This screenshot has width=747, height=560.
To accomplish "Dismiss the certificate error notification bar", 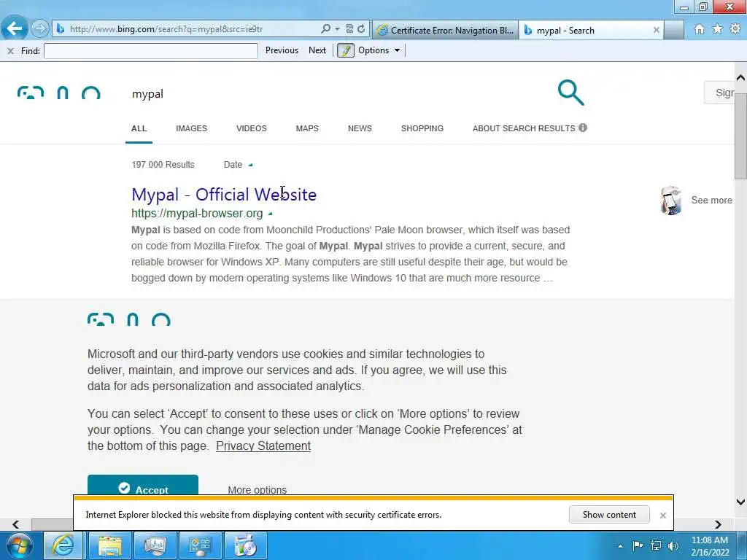I will (662, 516).
